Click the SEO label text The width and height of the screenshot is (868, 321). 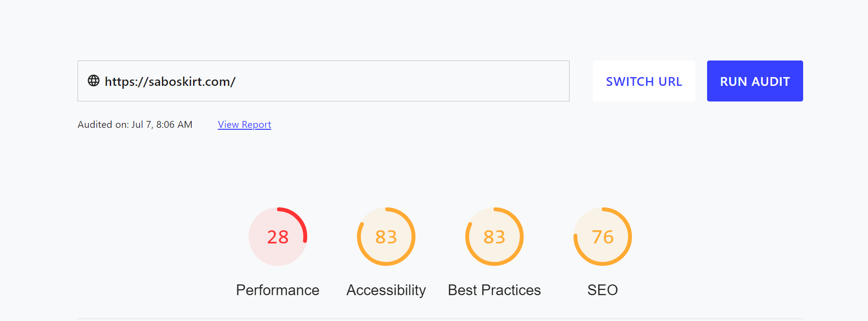602,290
